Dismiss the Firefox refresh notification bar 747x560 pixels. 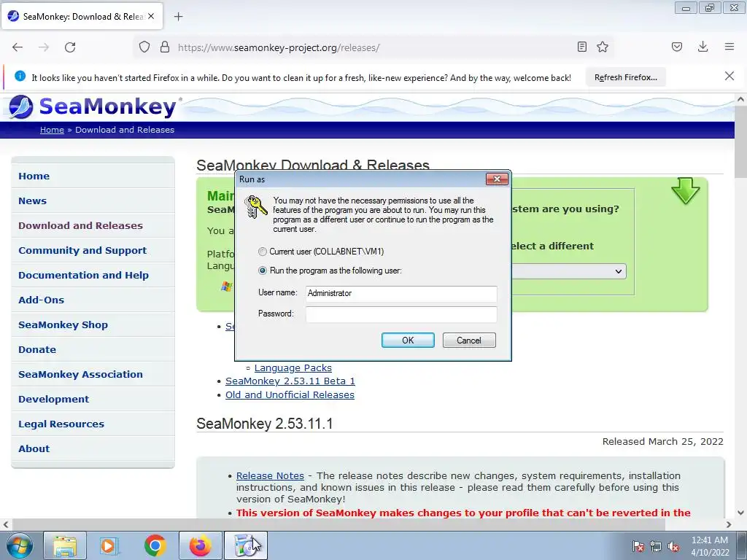pyautogui.click(x=729, y=76)
